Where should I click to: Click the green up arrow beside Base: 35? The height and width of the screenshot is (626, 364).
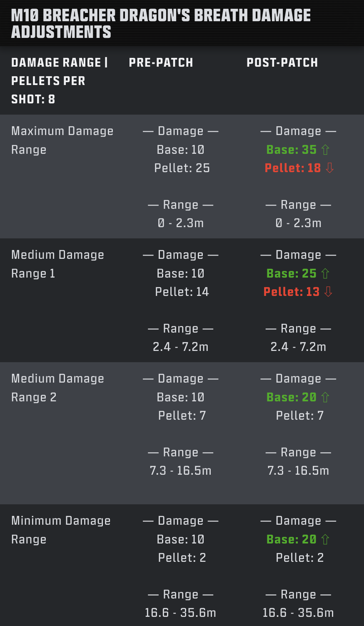[x=325, y=150]
